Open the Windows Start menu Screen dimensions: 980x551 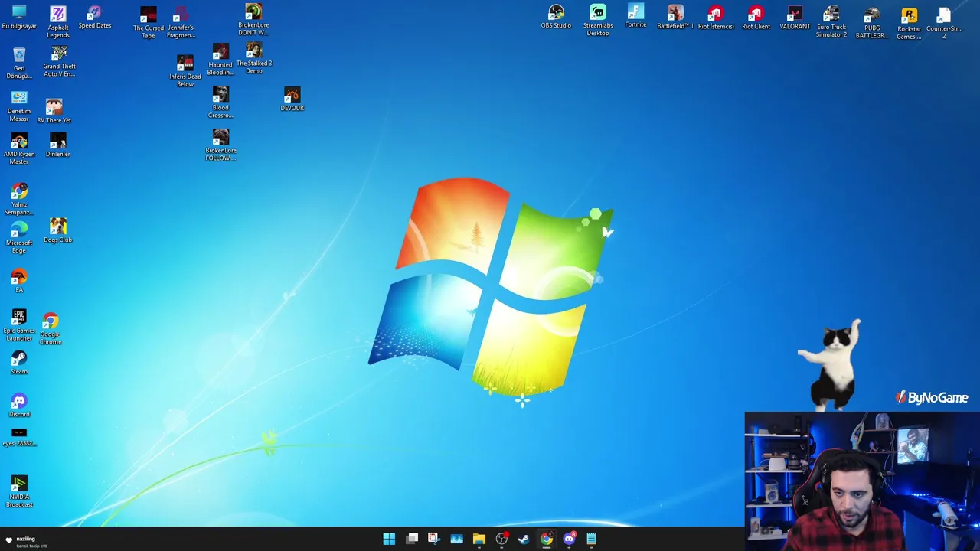click(x=389, y=539)
